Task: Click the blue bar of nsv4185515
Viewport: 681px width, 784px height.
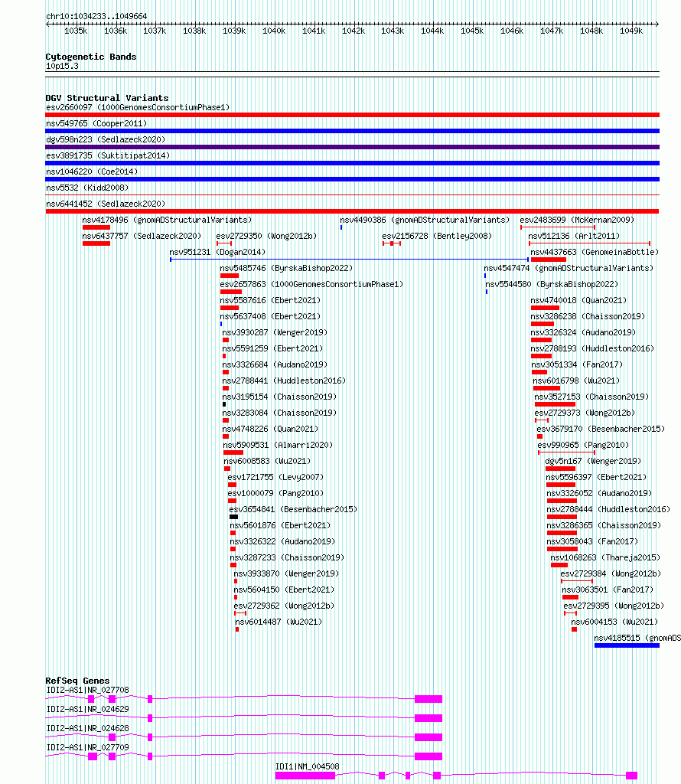Action: (627, 645)
